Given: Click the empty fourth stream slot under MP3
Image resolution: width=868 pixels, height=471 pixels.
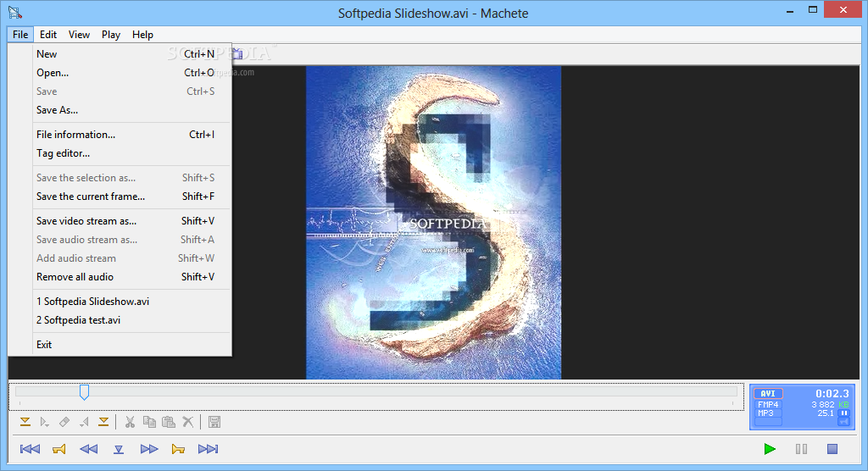Looking at the screenshot, I should point(768,422).
